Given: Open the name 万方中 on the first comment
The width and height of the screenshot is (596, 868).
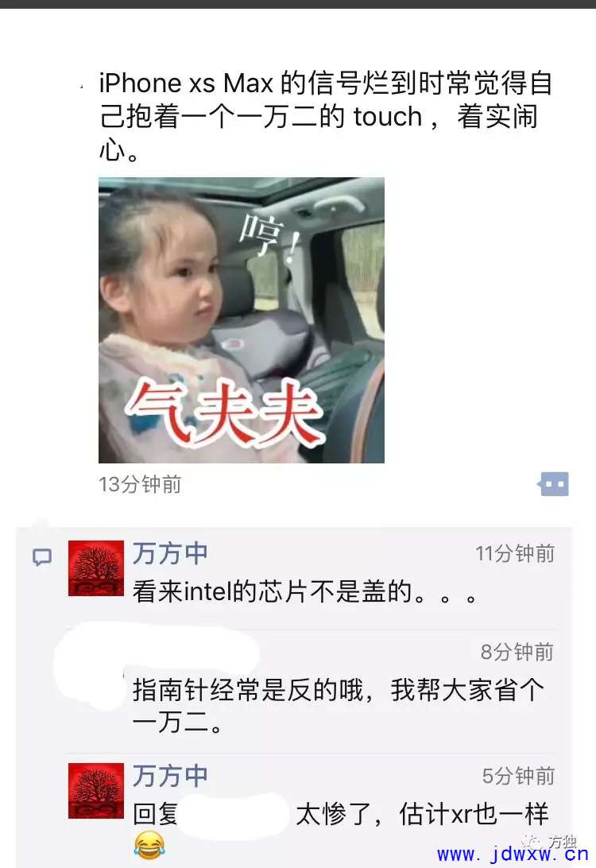Looking at the screenshot, I should coord(170,553).
